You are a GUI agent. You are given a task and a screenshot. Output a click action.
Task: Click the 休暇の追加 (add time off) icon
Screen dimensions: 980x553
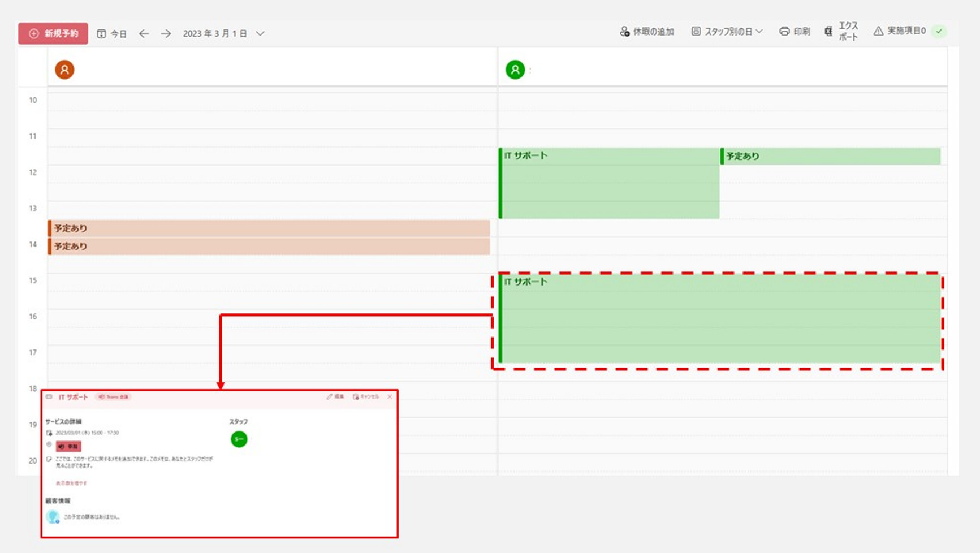tap(624, 32)
